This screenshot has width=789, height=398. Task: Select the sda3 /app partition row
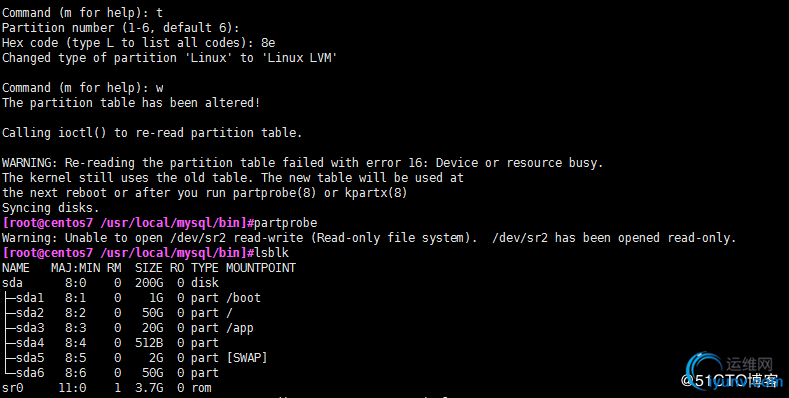click(128, 328)
